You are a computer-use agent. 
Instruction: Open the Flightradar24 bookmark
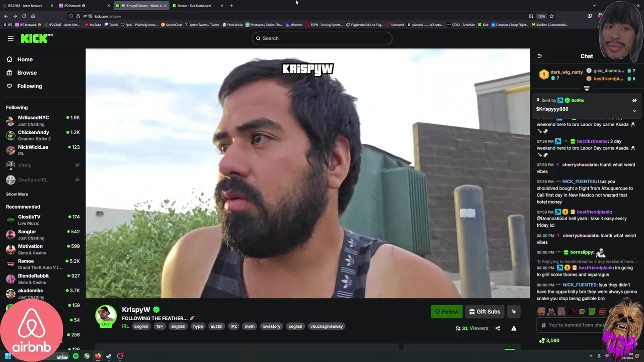tap(364, 25)
